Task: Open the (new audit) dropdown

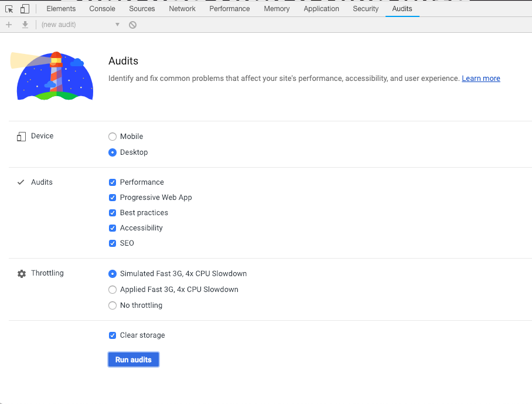Action: coord(80,25)
